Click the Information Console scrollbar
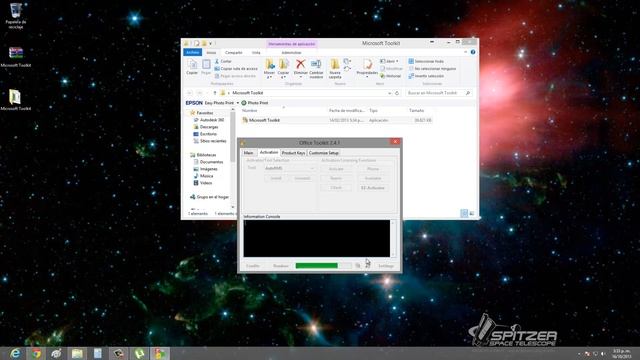Viewport: 640px width, 360px height. (x=393, y=238)
